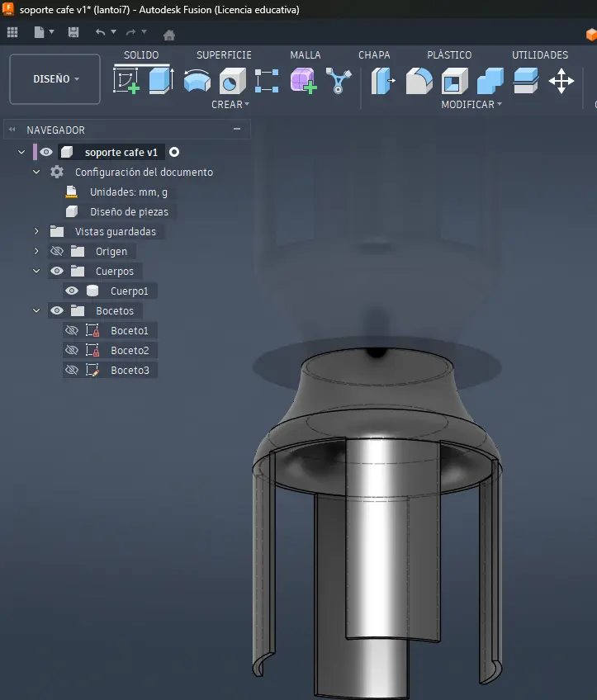The width and height of the screenshot is (597, 700).
Task: Select the Revolve tool
Action: point(197,81)
